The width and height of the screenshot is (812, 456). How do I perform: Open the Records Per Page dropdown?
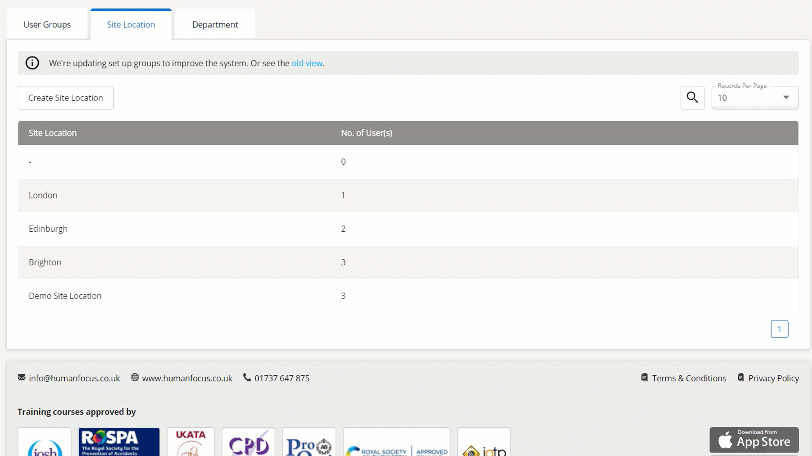754,98
